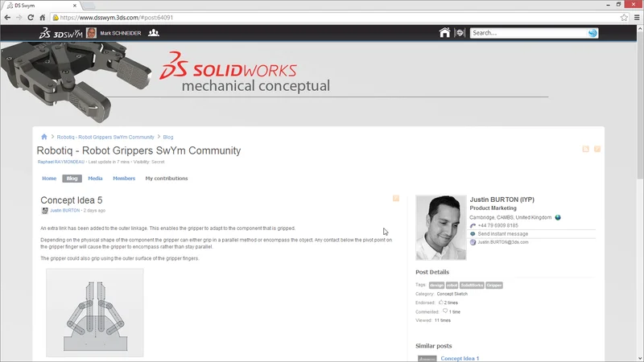Screen dimensions: 644x362
Task: Filter by the 'Gripper' tag
Action: (x=494, y=286)
